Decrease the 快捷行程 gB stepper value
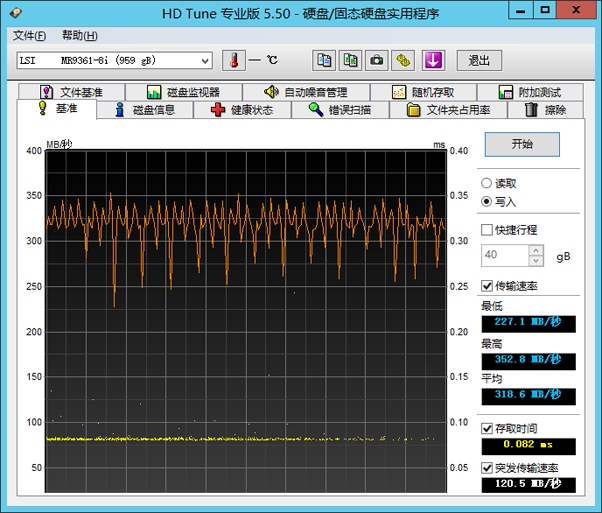602x513 pixels. tap(536, 261)
